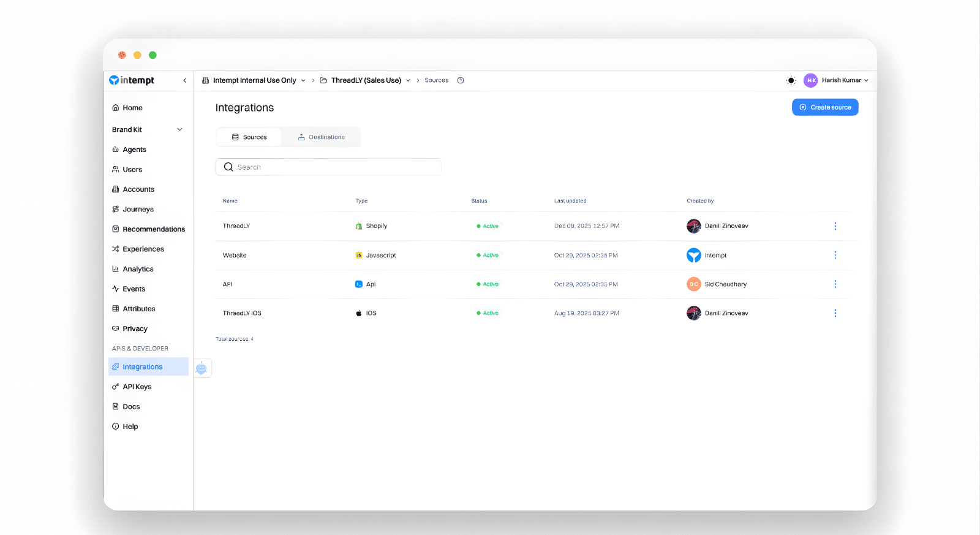Open API Keys from sidebar

pos(137,387)
